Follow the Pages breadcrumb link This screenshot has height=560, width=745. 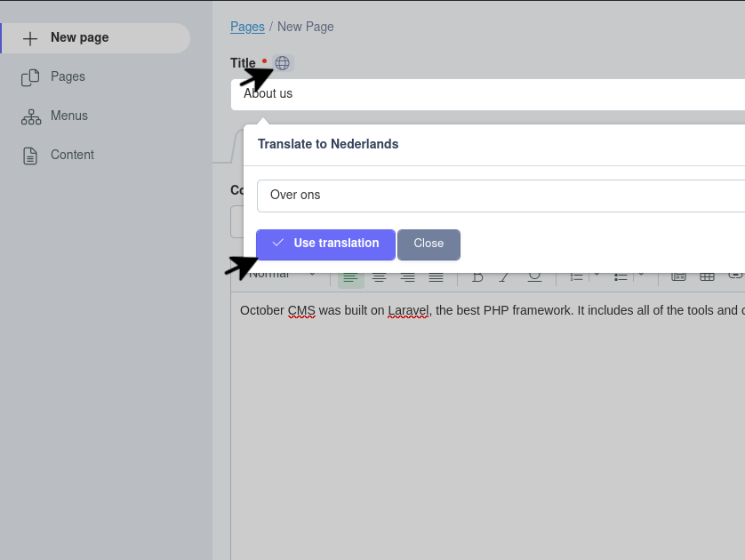(247, 27)
